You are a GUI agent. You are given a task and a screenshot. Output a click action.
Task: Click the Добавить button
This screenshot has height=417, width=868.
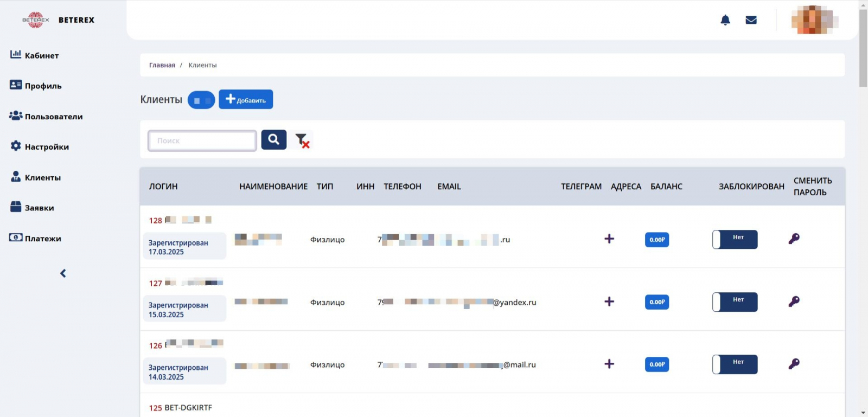click(246, 99)
